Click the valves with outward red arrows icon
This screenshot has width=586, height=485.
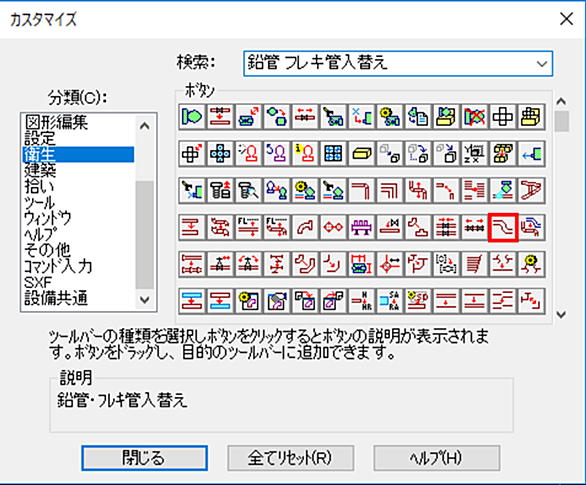click(x=475, y=228)
